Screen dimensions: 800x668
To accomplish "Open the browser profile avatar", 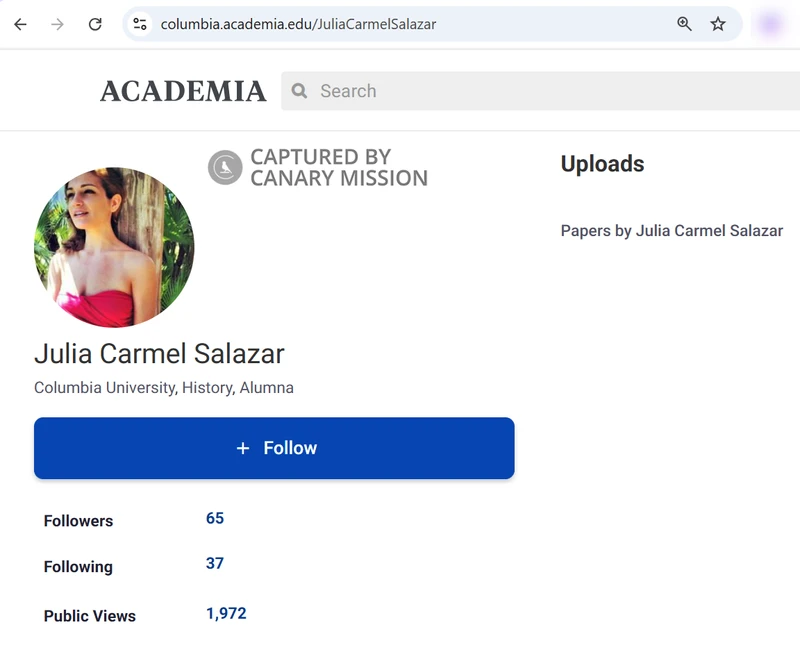I will click(770, 24).
